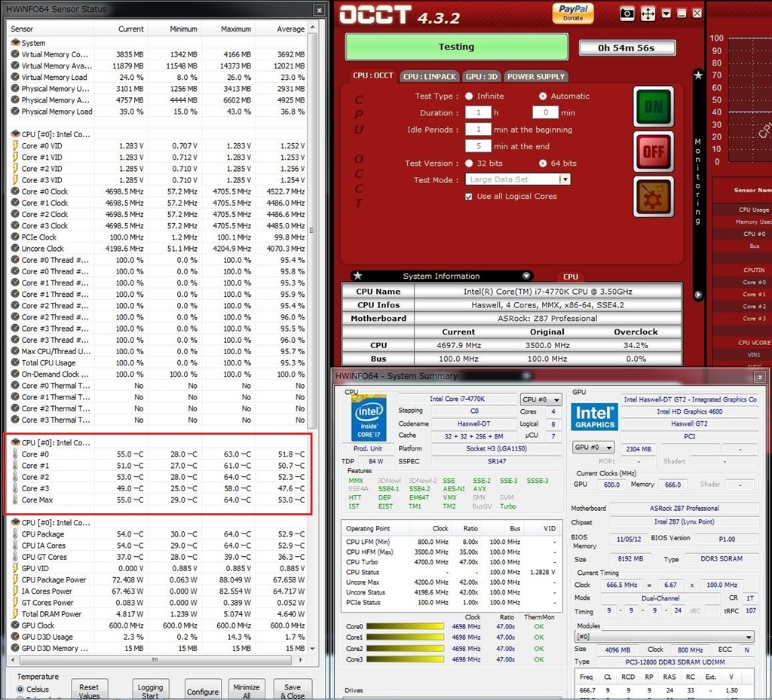The image size is (772, 700).
Task: Expand the System Information header arrow
Action: (x=526, y=276)
